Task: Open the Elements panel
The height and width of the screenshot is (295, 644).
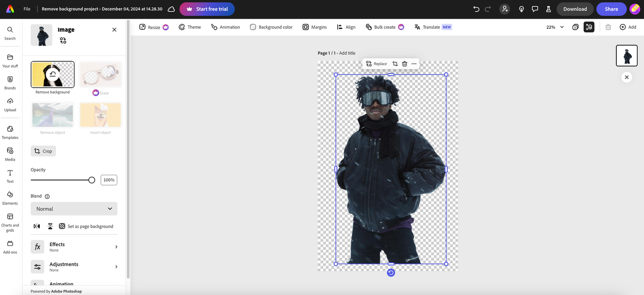Action: pyautogui.click(x=10, y=198)
